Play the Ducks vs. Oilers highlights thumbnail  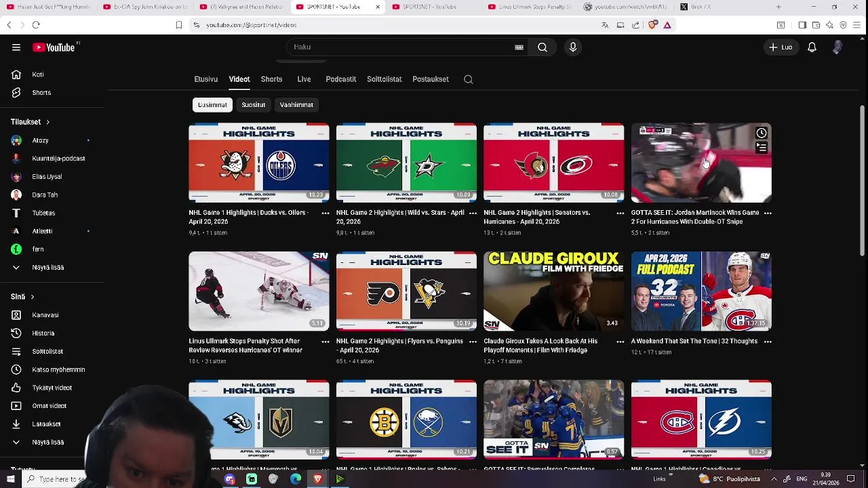click(259, 163)
